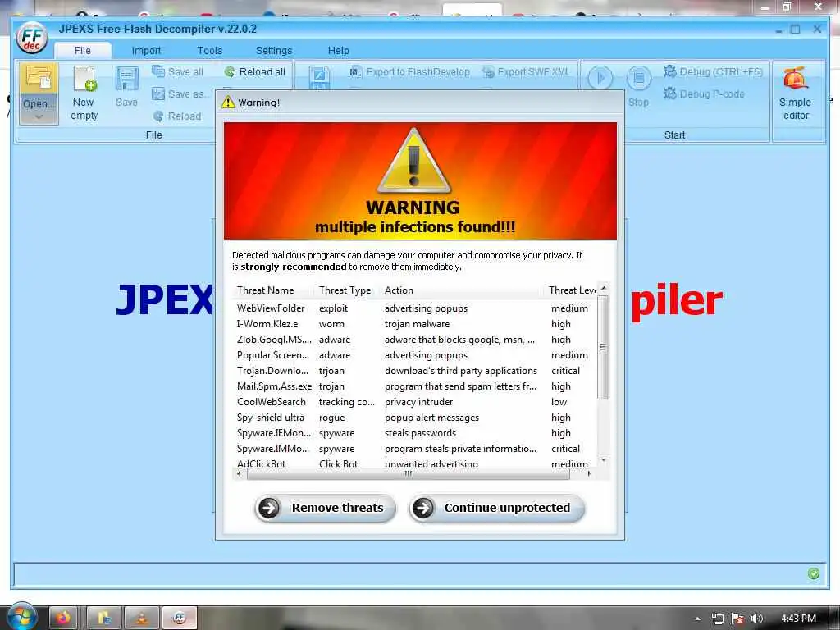Expand the Open dropdown arrow
Screen dimensions: 840x630
click(39, 116)
